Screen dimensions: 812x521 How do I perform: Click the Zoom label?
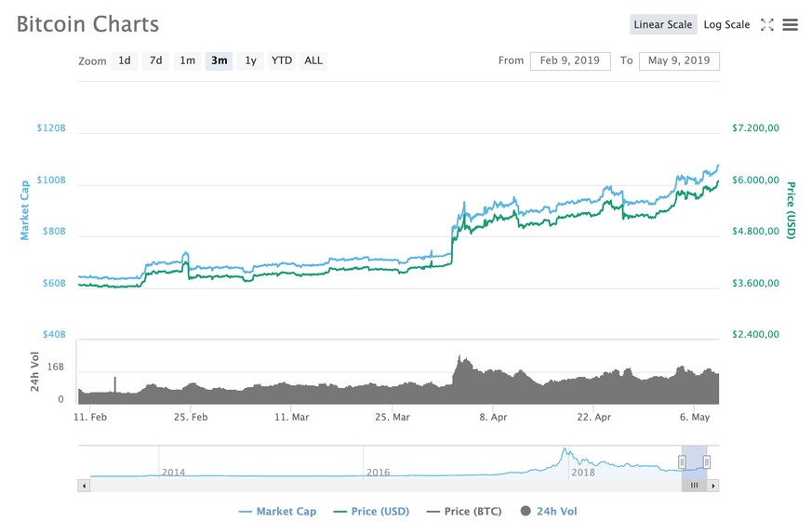(x=92, y=61)
